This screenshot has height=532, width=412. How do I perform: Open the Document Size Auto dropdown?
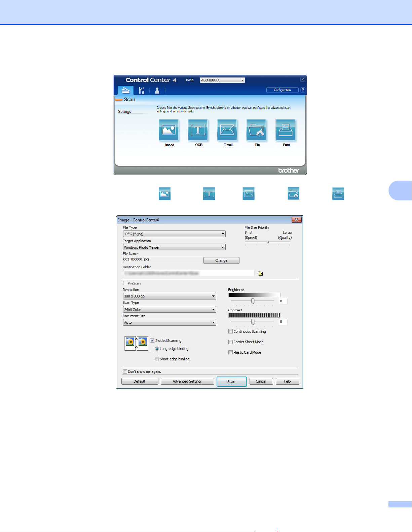point(170,322)
